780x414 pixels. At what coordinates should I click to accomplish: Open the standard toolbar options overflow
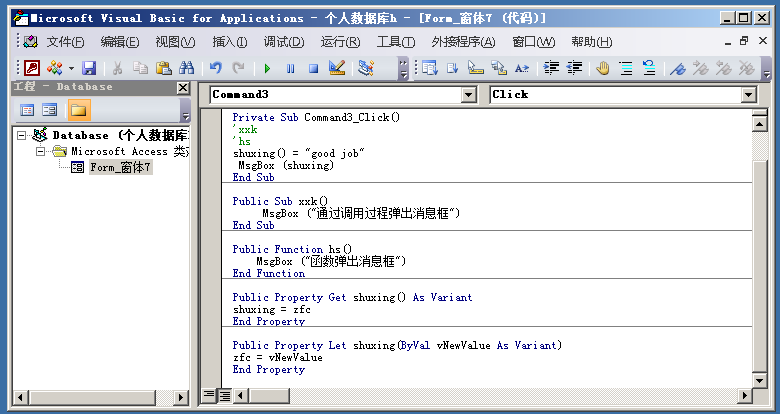[x=403, y=68]
